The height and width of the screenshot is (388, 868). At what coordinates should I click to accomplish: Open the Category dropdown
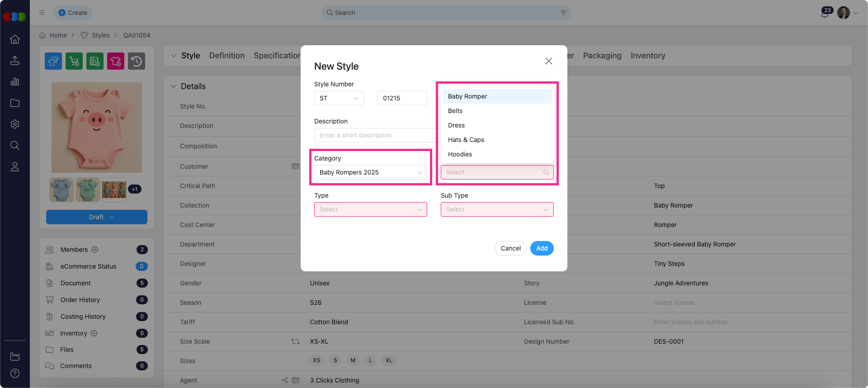point(370,172)
